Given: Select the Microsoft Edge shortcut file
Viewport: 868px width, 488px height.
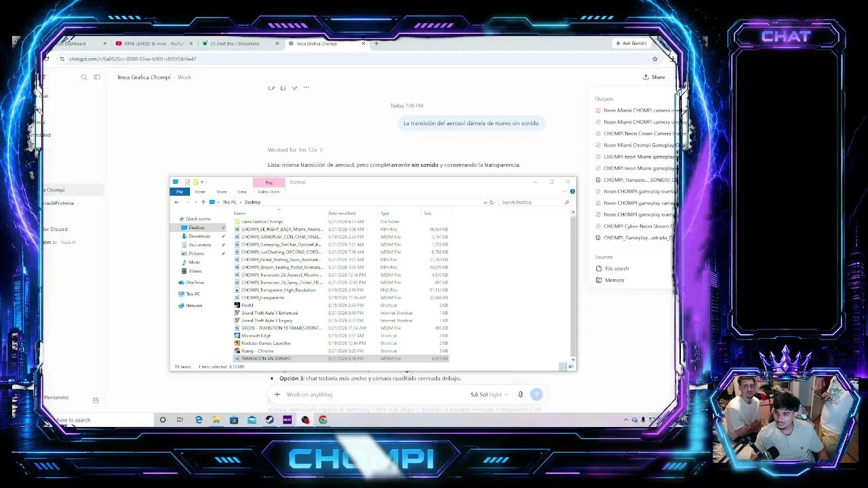Looking at the screenshot, I should [256, 335].
